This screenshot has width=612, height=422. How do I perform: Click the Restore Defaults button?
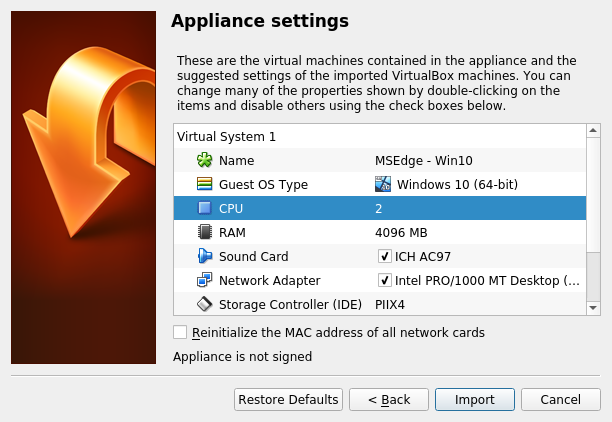(x=288, y=399)
